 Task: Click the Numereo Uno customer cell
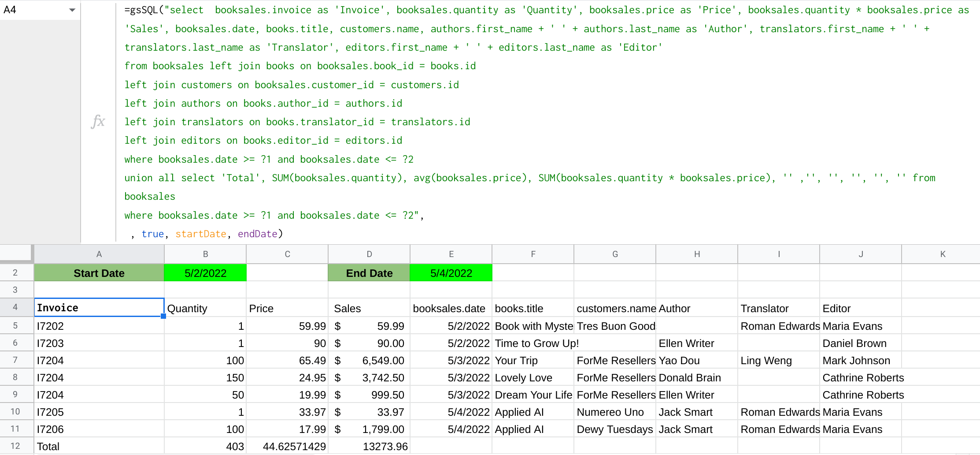pos(615,412)
